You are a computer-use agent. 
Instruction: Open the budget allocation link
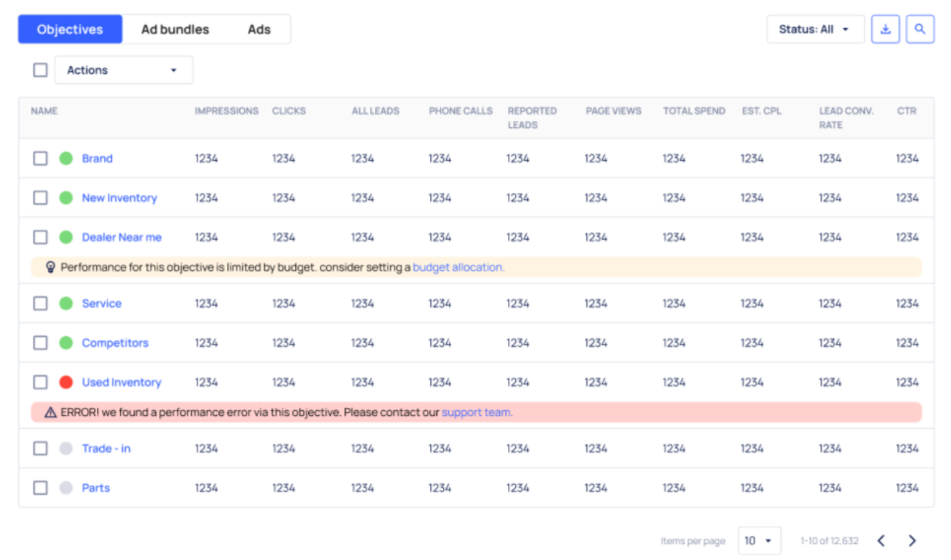pos(458,267)
